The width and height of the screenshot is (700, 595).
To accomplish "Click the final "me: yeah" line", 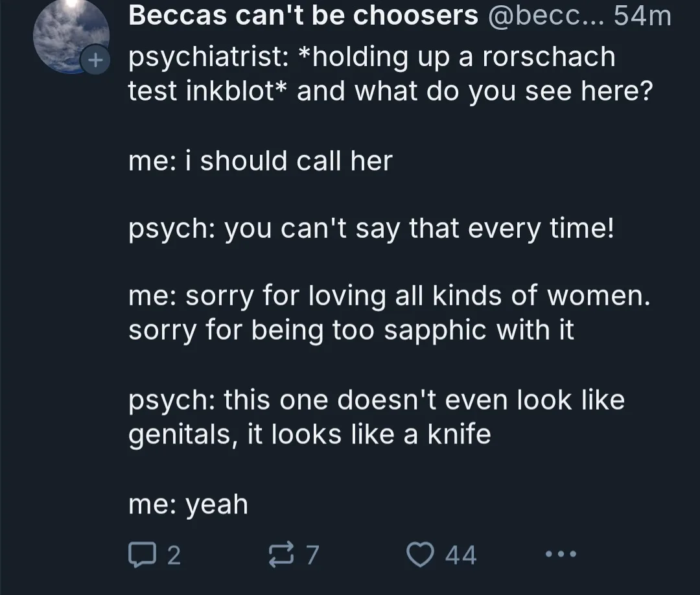I will pyautogui.click(x=188, y=504).
